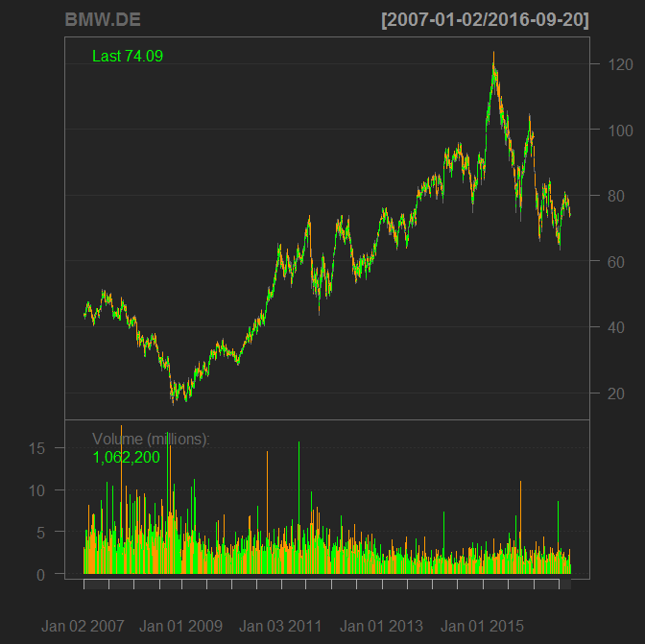Click the Jan 01 2015 date label
The height and width of the screenshot is (644, 645).
pos(482,626)
